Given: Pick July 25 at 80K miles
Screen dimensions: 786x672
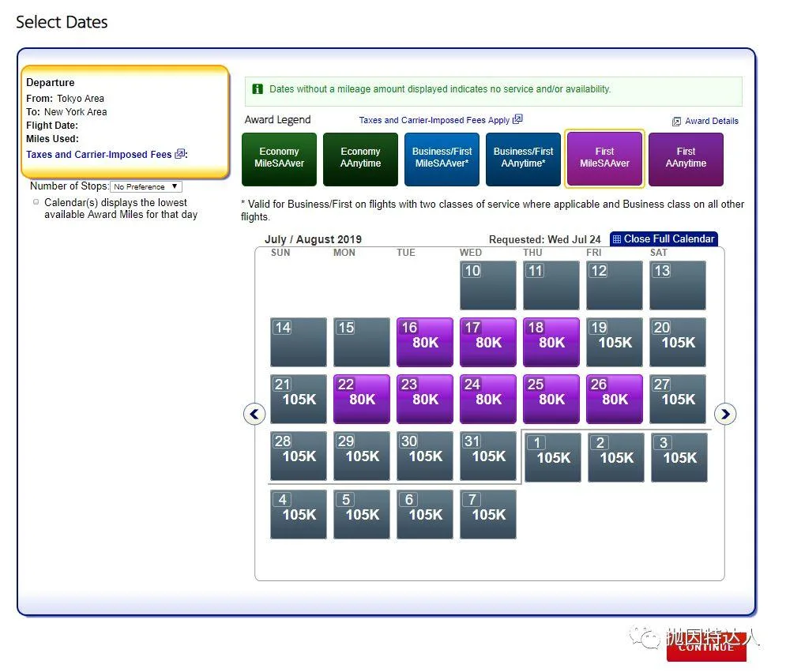Looking at the screenshot, I should coord(551,399).
